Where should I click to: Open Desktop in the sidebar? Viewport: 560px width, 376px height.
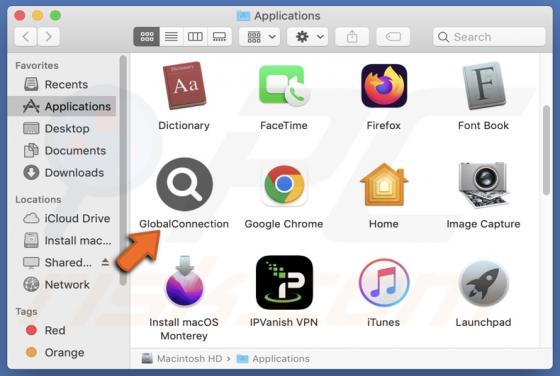tap(61, 129)
